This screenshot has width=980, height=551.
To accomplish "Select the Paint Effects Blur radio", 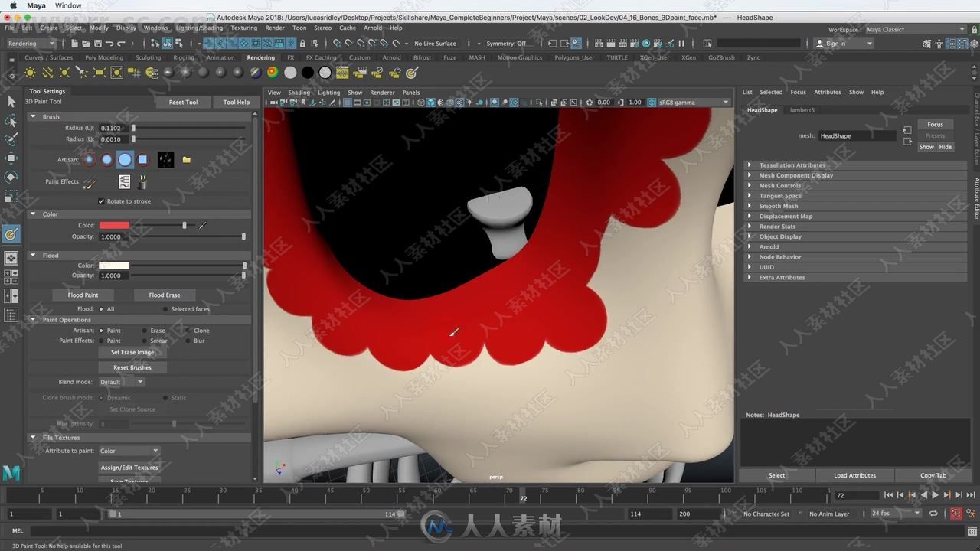I will [x=188, y=341].
